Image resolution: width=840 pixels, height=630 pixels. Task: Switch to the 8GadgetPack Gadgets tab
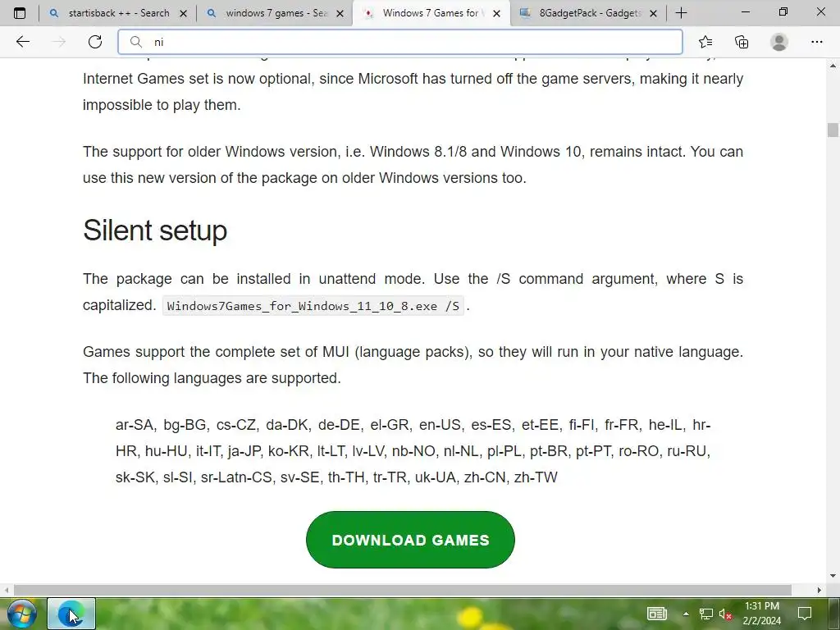[x=588, y=13]
